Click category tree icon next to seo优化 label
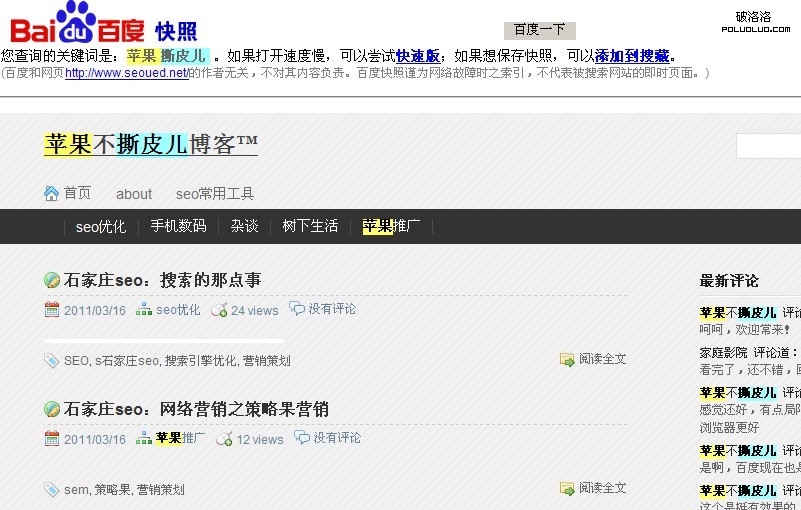Image resolution: width=801 pixels, height=510 pixels. pyautogui.click(x=144, y=310)
